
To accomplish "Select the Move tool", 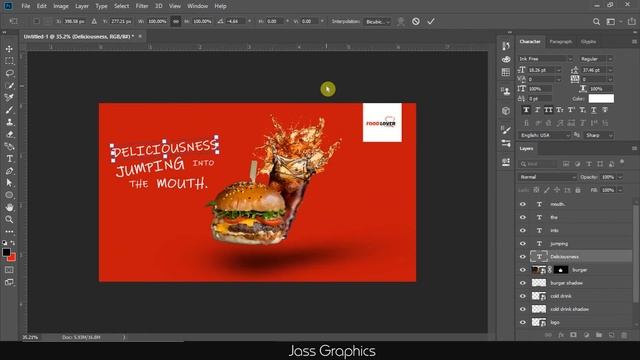I will pyautogui.click(x=9, y=49).
